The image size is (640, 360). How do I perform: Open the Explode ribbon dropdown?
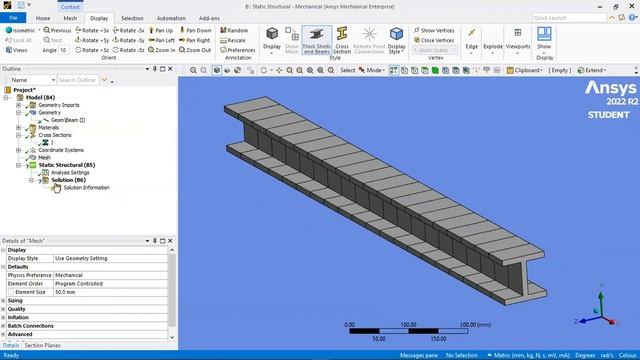[493, 41]
